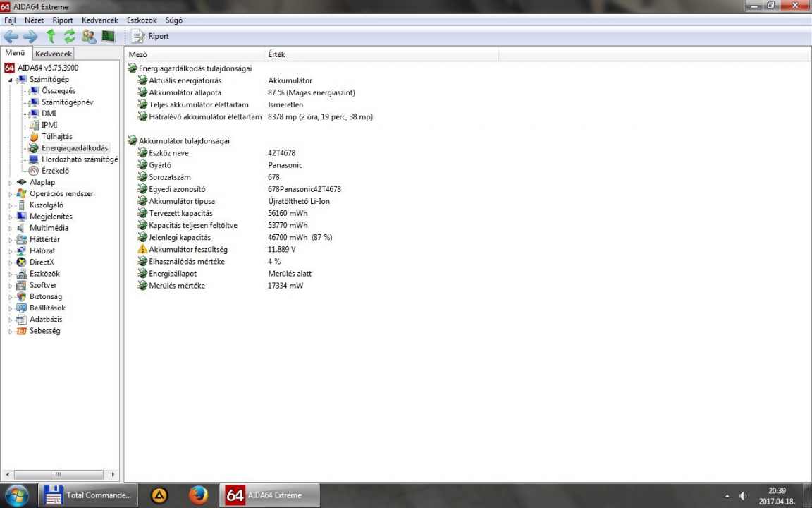Open the green monitor diagnostics icon
Viewport: 812px width, 508px height.
(x=108, y=36)
